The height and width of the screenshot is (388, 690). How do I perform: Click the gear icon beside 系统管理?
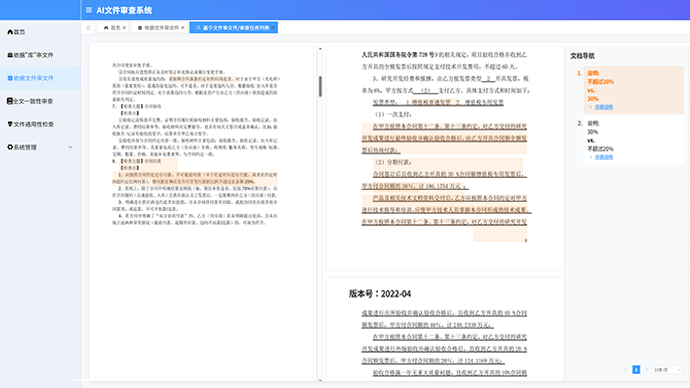pyautogui.click(x=10, y=147)
